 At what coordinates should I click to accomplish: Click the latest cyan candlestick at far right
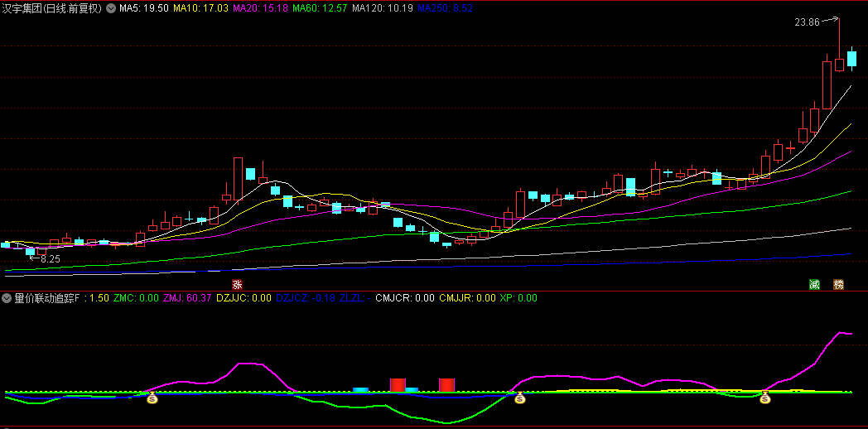tap(851, 60)
